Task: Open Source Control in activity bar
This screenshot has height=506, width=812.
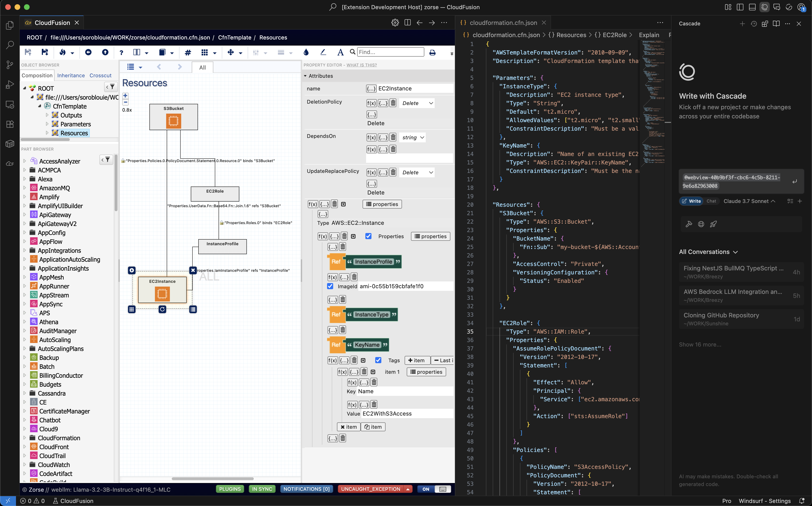Action: click(10, 65)
